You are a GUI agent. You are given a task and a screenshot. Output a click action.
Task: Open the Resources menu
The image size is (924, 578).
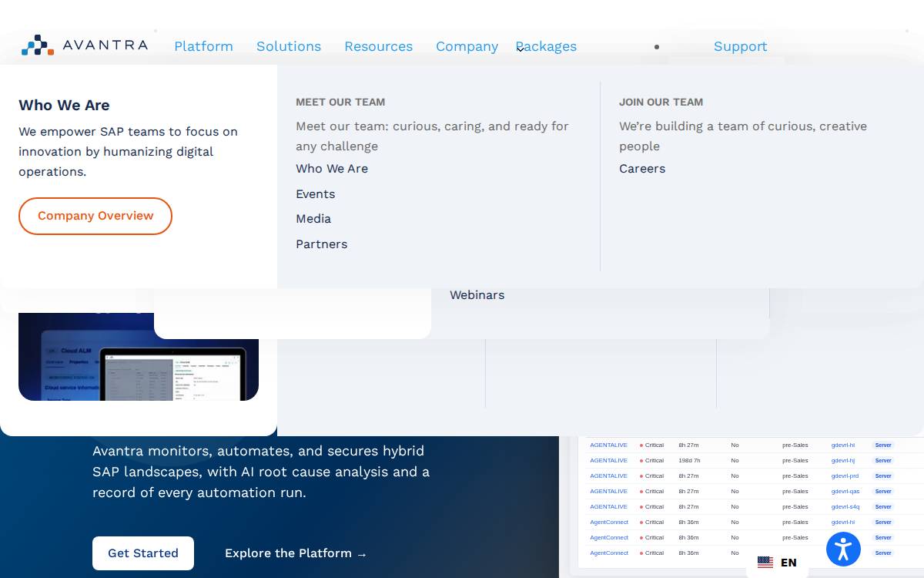click(x=378, y=46)
